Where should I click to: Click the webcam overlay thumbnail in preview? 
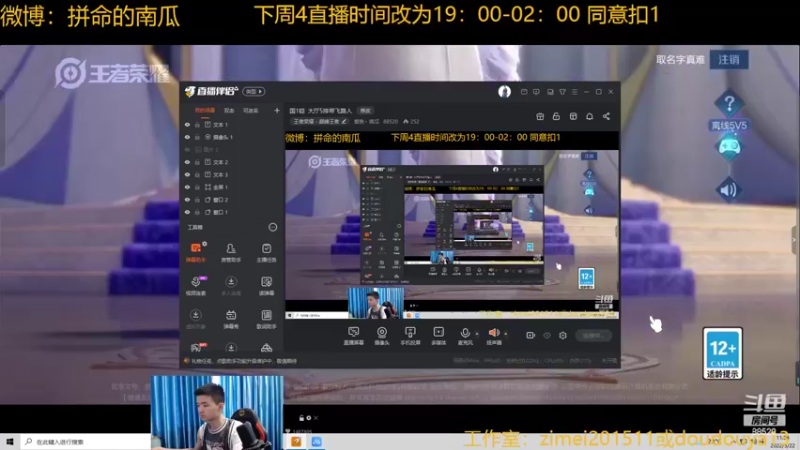click(x=376, y=303)
